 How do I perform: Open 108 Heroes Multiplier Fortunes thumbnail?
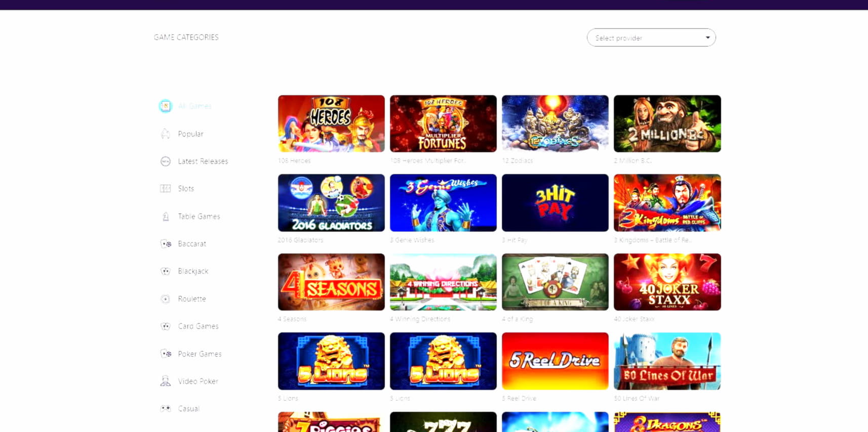coord(443,123)
